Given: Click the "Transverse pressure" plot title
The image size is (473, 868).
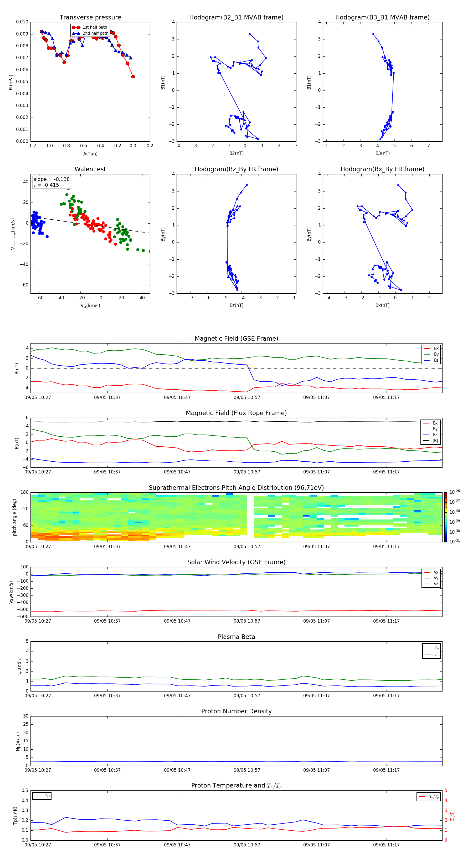Looking at the screenshot, I should click(90, 18).
